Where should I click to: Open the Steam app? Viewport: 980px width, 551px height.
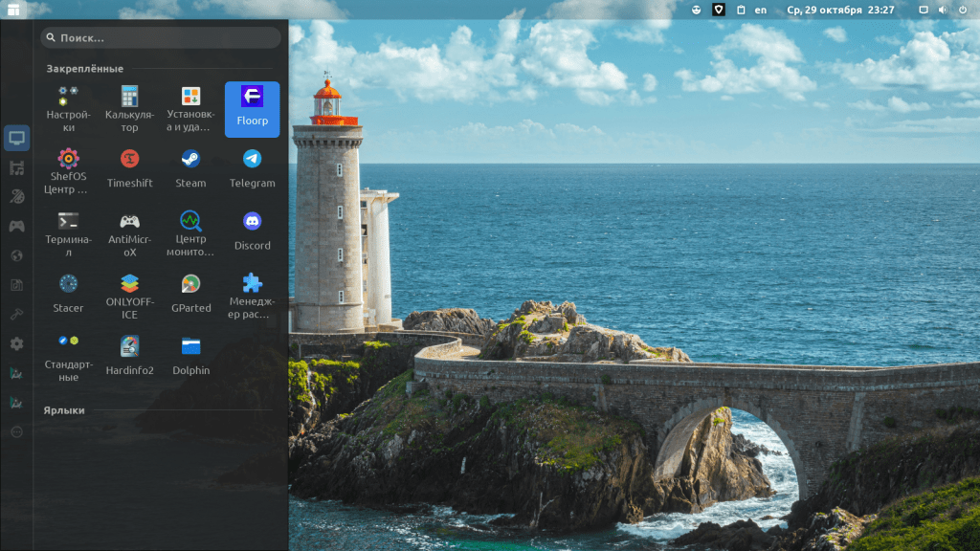(190, 168)
